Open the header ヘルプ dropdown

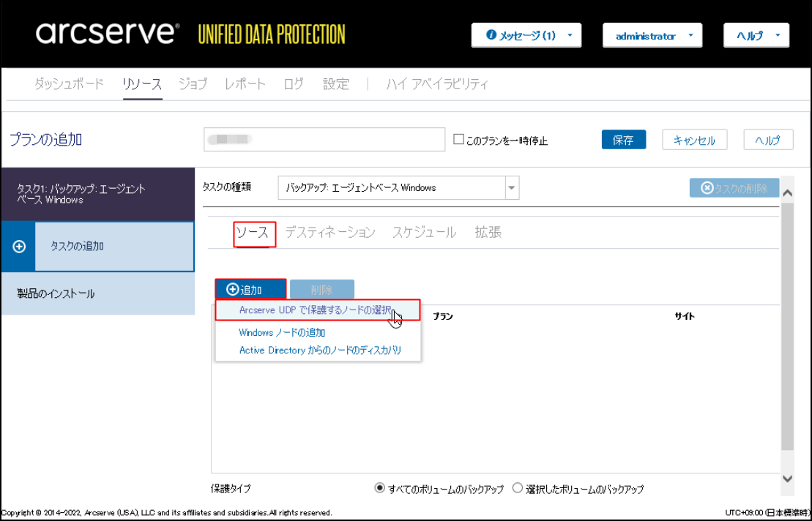point(756,36)
